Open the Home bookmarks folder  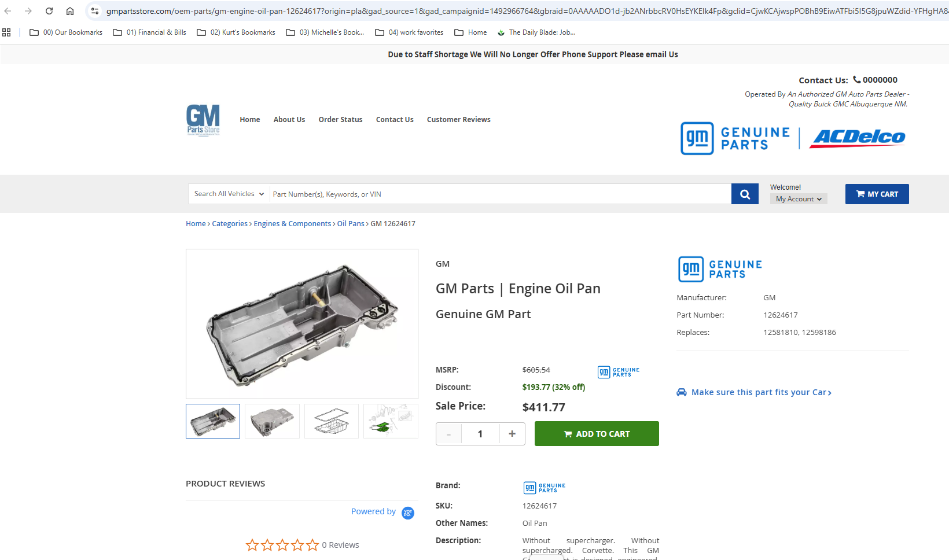click(x=470, y=32)
